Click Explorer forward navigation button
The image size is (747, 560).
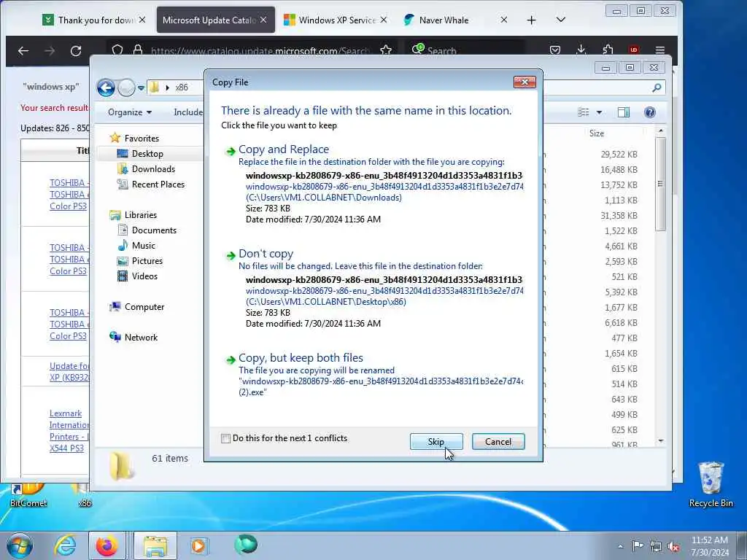[126, 87]
